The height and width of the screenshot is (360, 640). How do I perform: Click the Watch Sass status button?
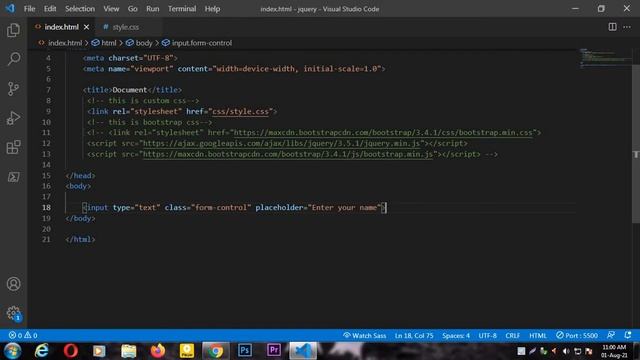(x=364, y=335)
